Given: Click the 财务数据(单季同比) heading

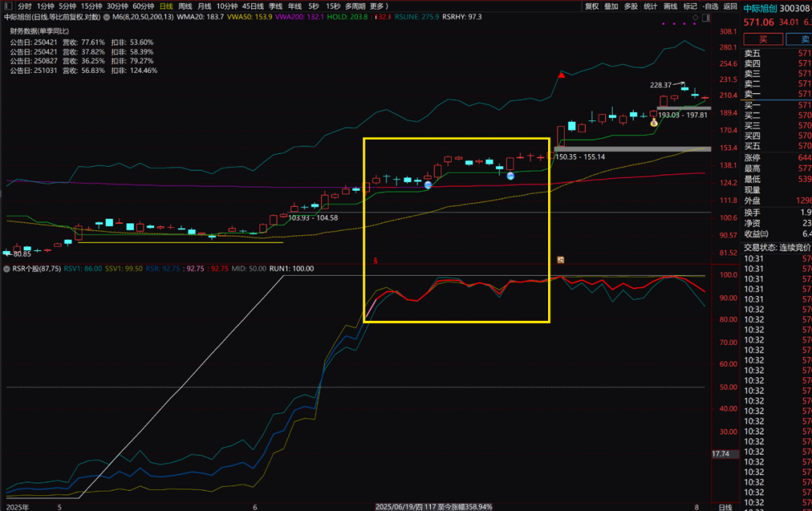Looking at the screenshot, I should (39, 31).
